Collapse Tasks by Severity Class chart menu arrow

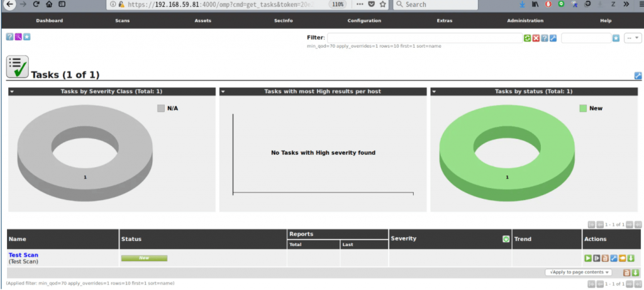coord(13,92)
